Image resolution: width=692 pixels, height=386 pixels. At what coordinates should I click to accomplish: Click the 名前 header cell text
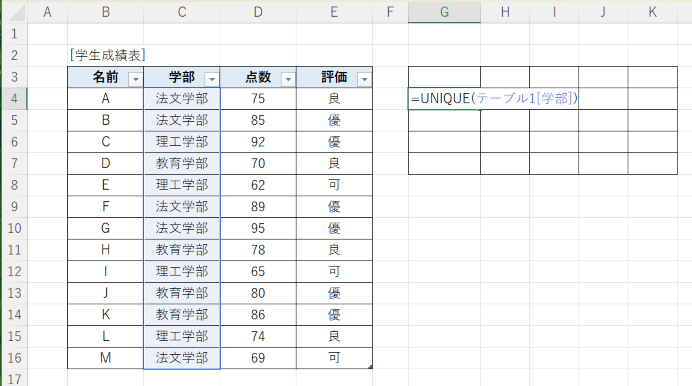[x=105, y=77]
